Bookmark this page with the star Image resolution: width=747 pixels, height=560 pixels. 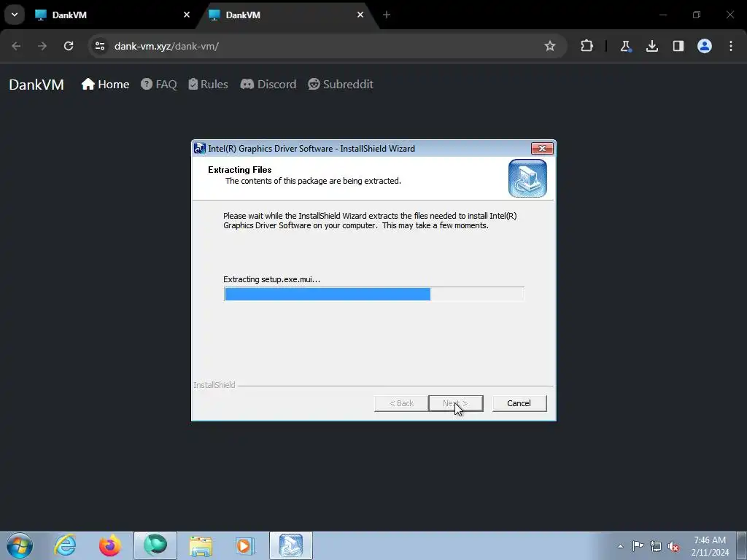pos(550,46)
